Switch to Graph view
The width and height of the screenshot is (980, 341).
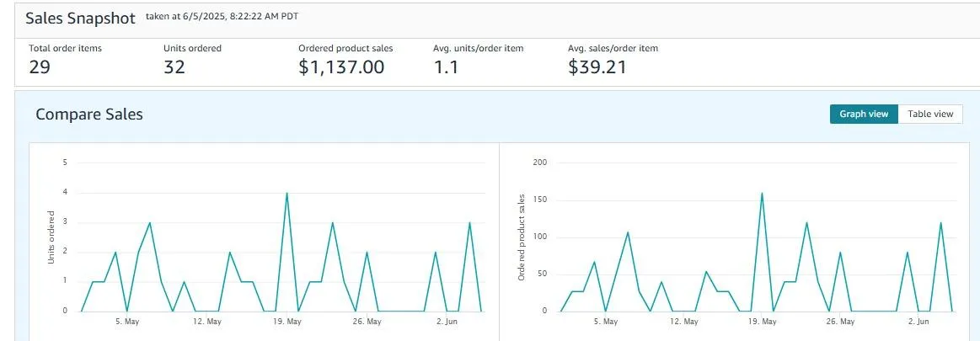864,114
